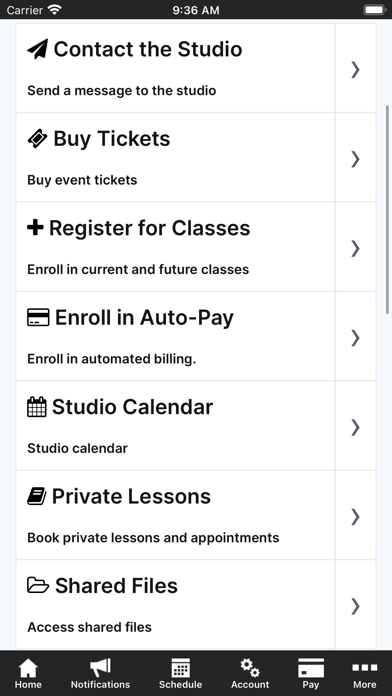
Task: Open the Notifications megaphone tab
Action: pyautogui.click(x=100, y=673)
